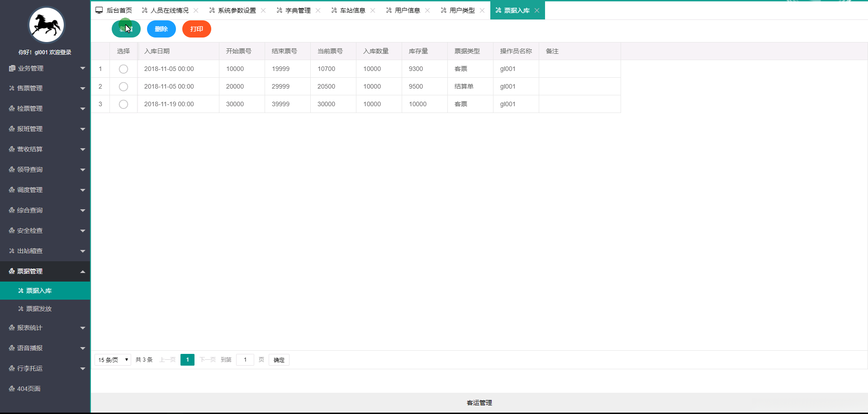
Task: Close the active 票据入库 tab
Action: (x=537, y=10)
